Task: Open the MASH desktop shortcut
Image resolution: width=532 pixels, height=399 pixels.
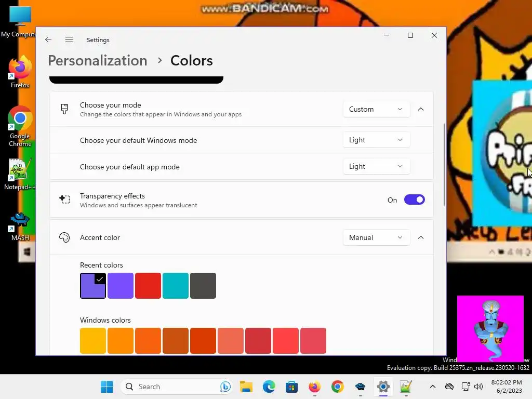Action: [x=20, y=227]
